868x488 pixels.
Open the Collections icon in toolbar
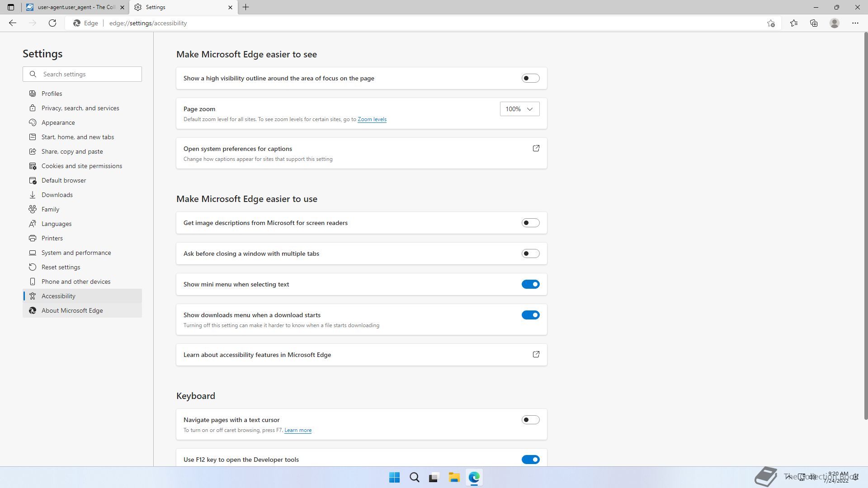(x=814, y=23)
